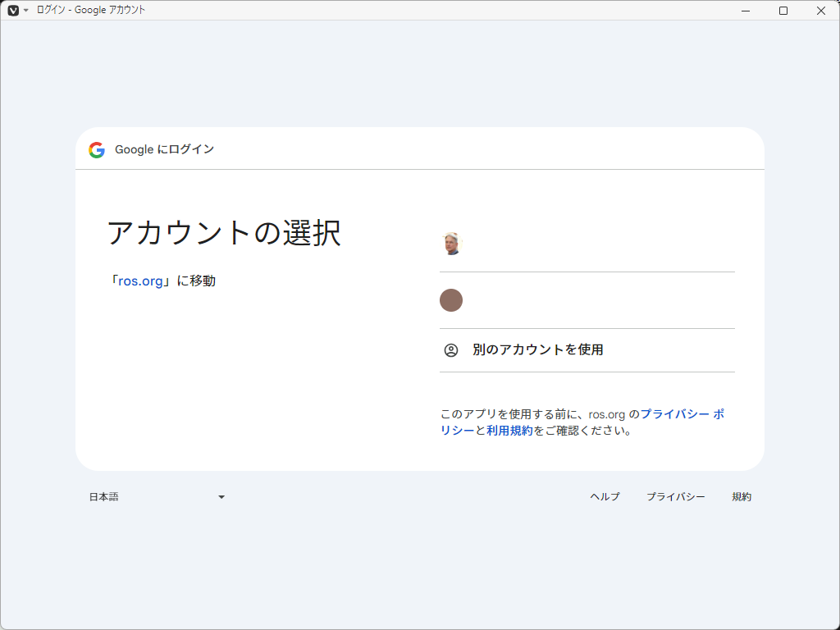840x630 pixels.
Task: Expand the 日本語 language dropdown
Action: point(157,497)
